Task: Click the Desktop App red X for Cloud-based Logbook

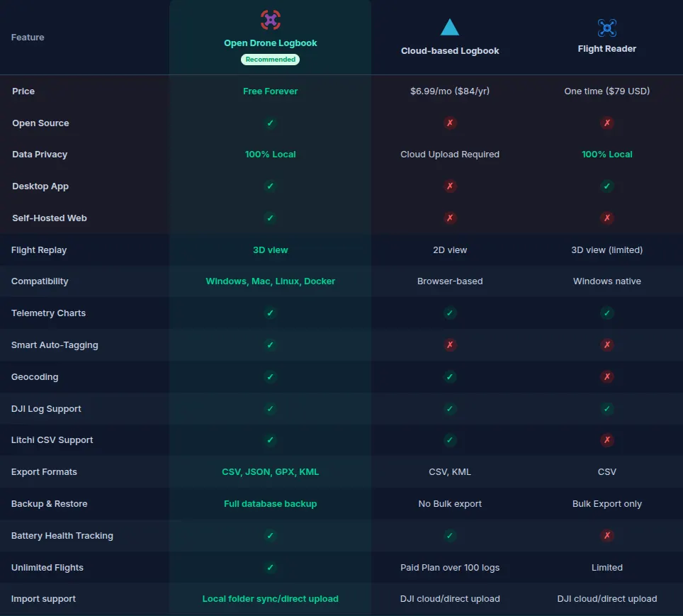Action: click(450, 186)
